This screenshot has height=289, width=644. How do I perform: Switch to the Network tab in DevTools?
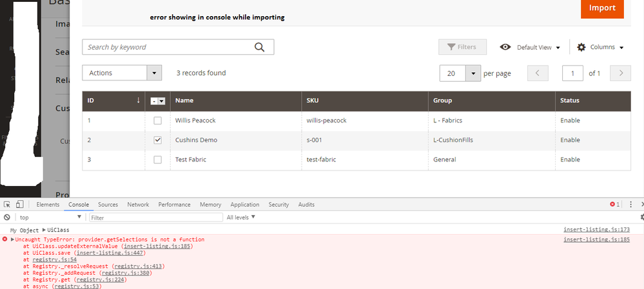[x=138, y=205]
